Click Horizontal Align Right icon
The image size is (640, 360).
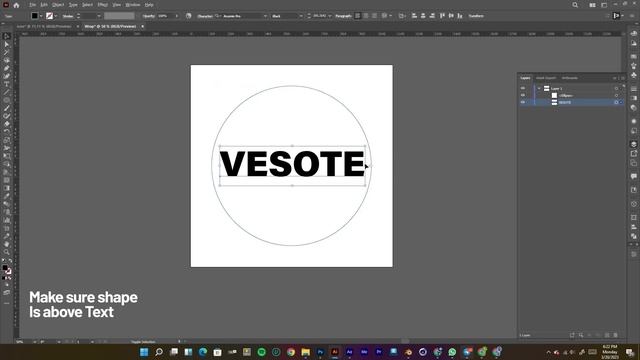(432, 16)
